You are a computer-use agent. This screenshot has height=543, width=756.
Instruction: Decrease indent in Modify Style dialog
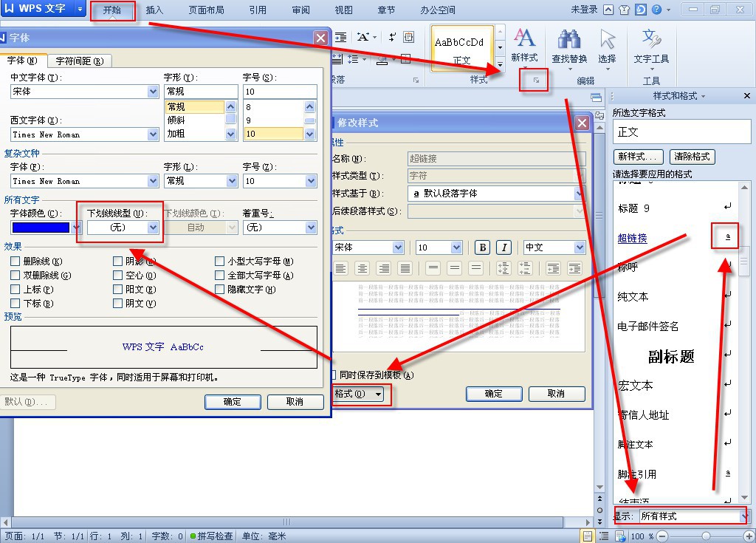[x=553, y=268]
